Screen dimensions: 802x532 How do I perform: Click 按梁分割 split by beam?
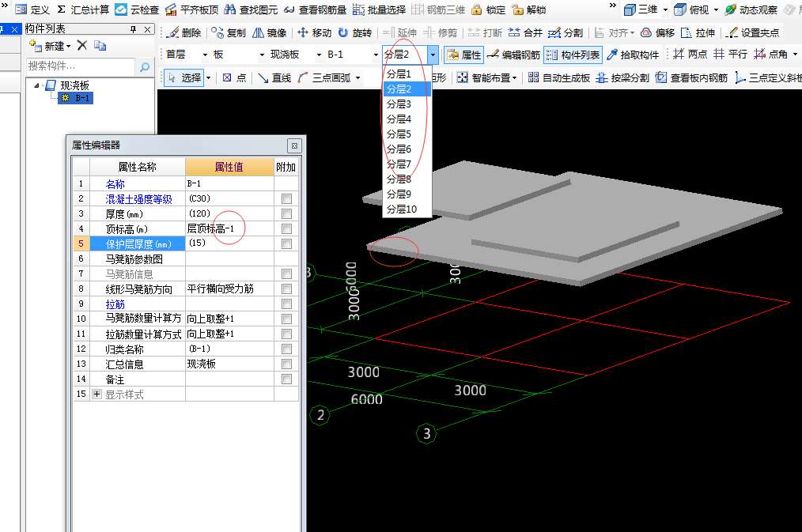coord(622,77)
